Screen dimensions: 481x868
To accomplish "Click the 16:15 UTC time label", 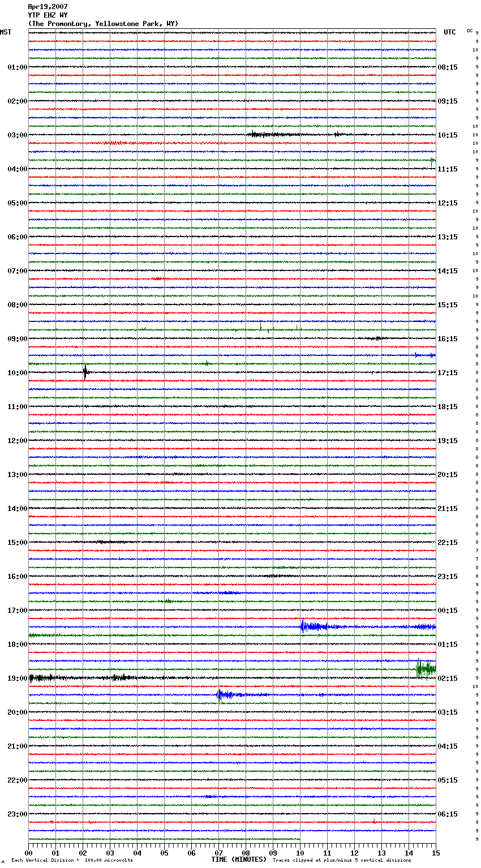I will [x=448, y=339].
